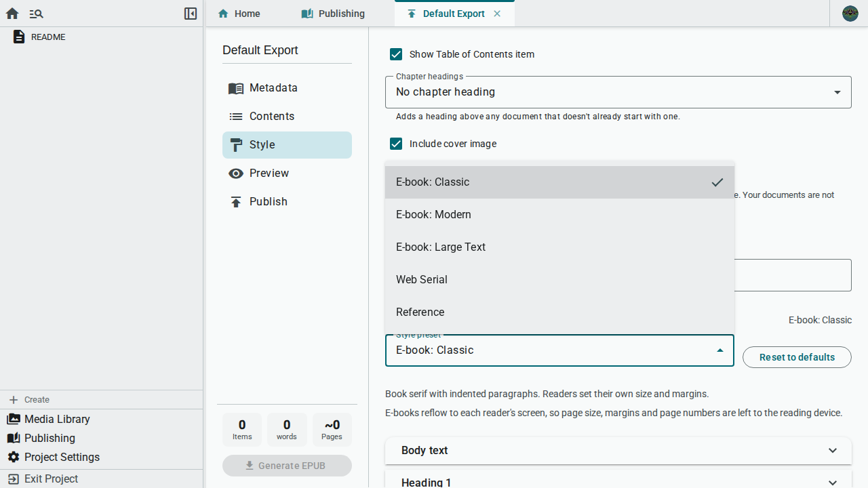Image resolution: width=868 pixels, height=488 pixels.
Task: Click the home icon in the sidebar header
Action: (x=12, y=14)
